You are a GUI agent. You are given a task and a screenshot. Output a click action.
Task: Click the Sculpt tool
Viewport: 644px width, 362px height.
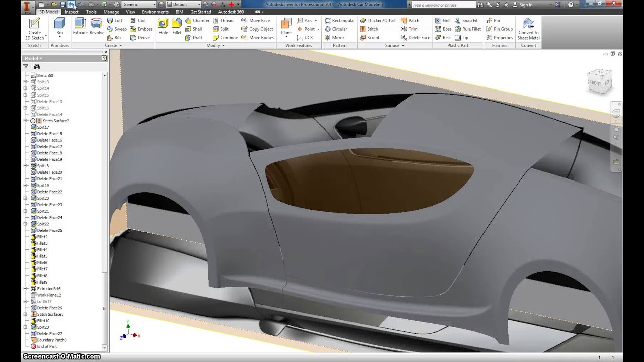click(x=369, y=38)
